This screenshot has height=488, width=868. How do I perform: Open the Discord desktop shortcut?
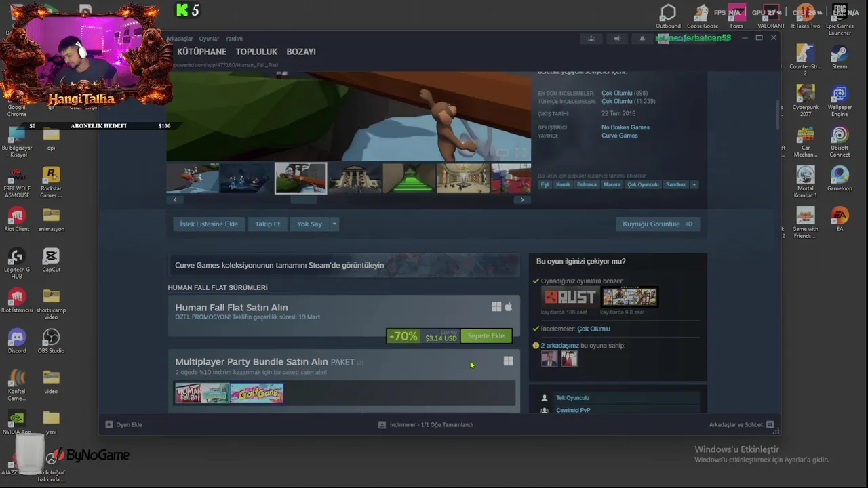(x=17, y=341)
